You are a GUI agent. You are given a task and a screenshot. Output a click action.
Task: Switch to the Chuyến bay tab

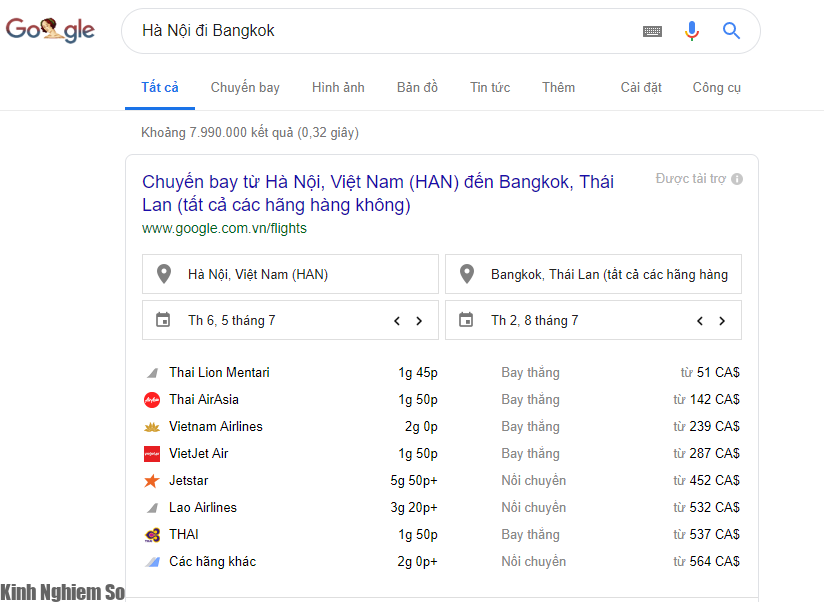pos(245,88)
